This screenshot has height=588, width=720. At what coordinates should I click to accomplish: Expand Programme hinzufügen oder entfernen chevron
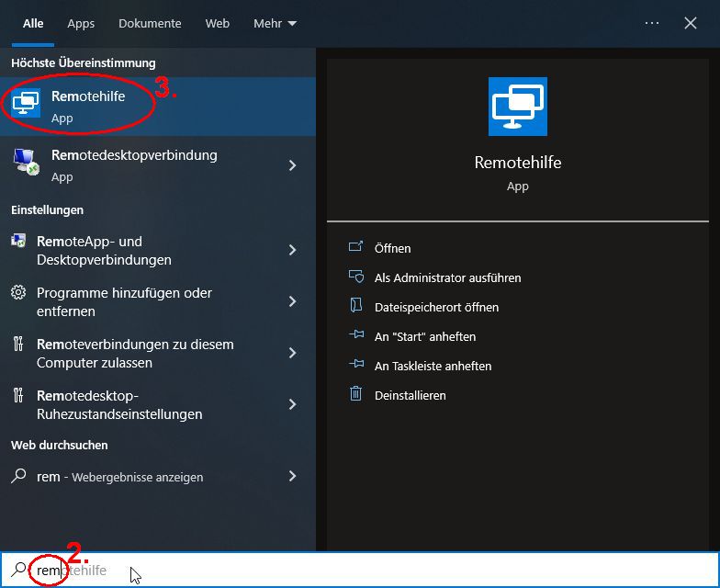click(x=292, y=301)
